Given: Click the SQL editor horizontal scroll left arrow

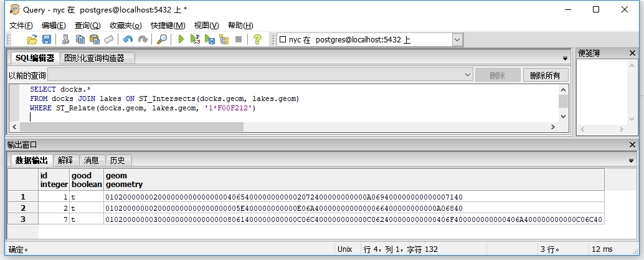Looking at the screenshot, I should [x=14, y=127].
